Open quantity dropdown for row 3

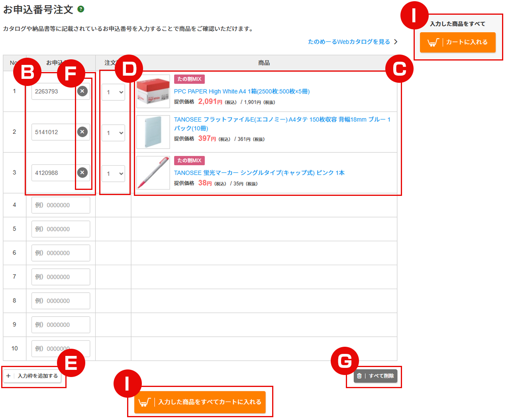[113, 174]
